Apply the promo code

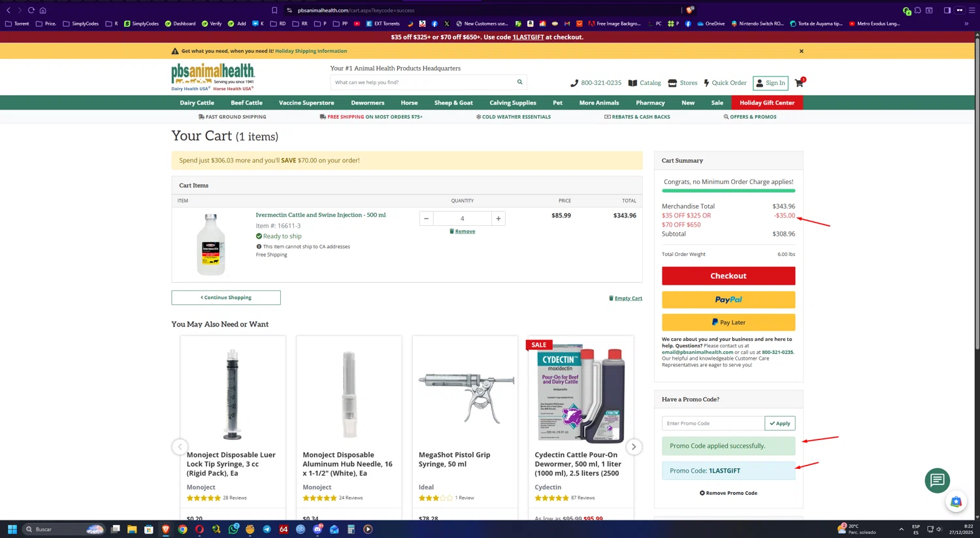(780, 424)
